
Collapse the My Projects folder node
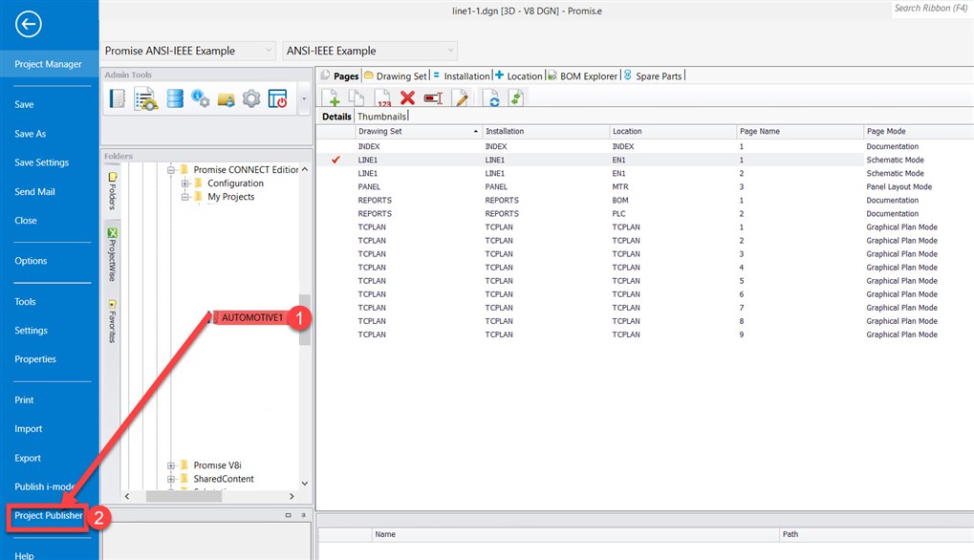185,197
